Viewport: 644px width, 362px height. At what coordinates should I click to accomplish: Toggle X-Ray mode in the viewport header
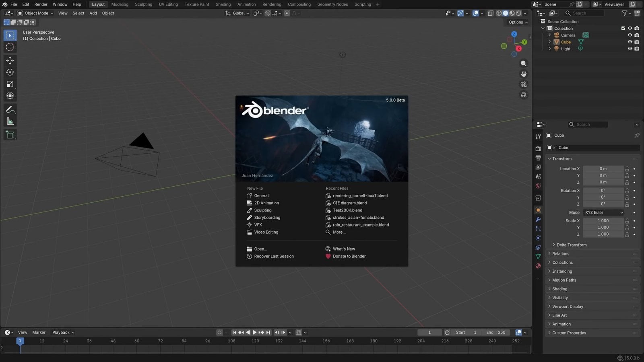491,13
